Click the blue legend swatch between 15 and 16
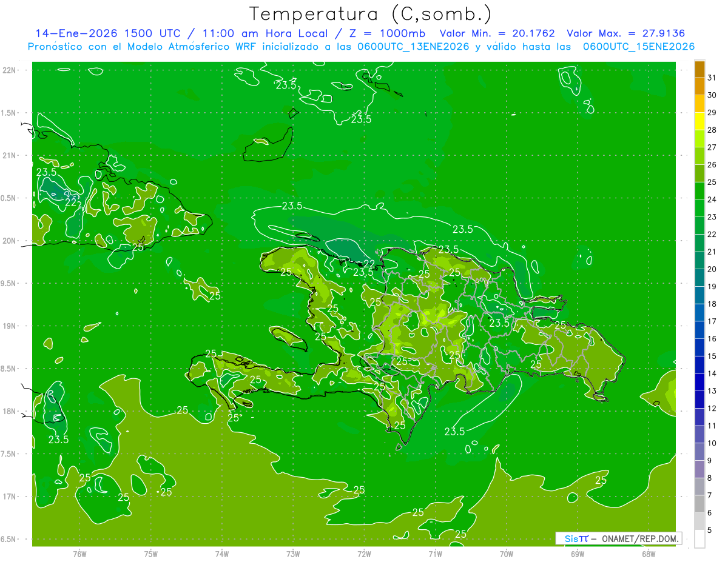This screenshot has height=562, width=728. [699, 347]
